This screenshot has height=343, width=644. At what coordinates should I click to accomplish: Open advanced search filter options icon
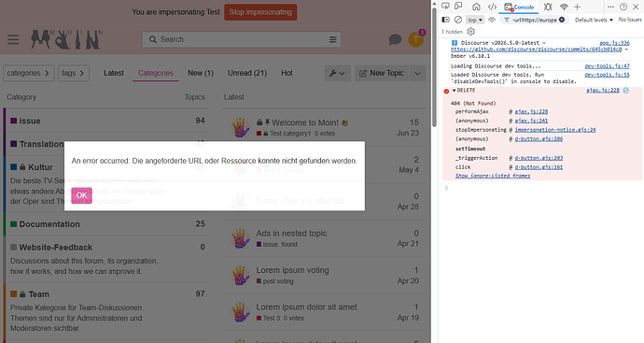(x=332, y=39)
